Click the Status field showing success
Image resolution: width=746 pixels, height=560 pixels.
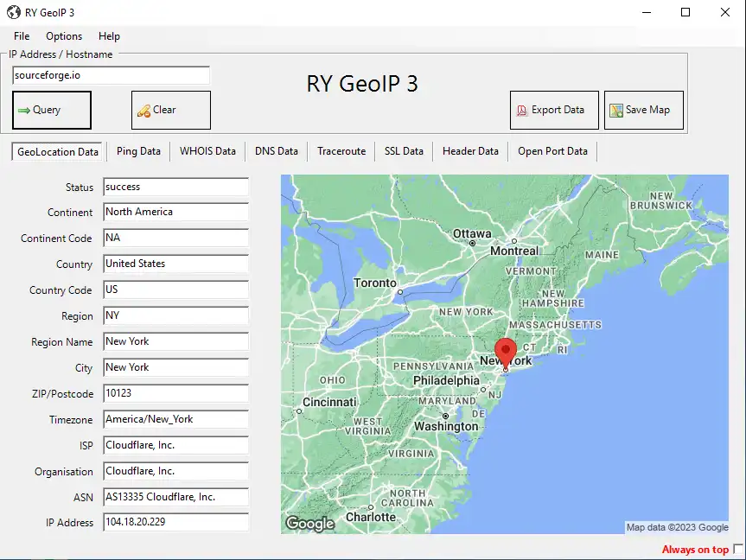tap(175, 187)
